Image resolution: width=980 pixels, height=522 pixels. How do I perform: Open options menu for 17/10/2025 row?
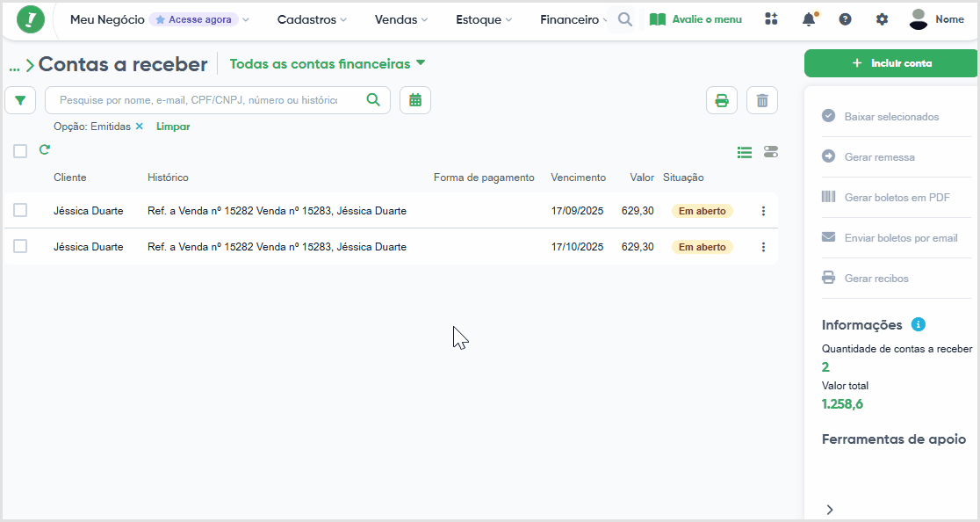[763, 247]
